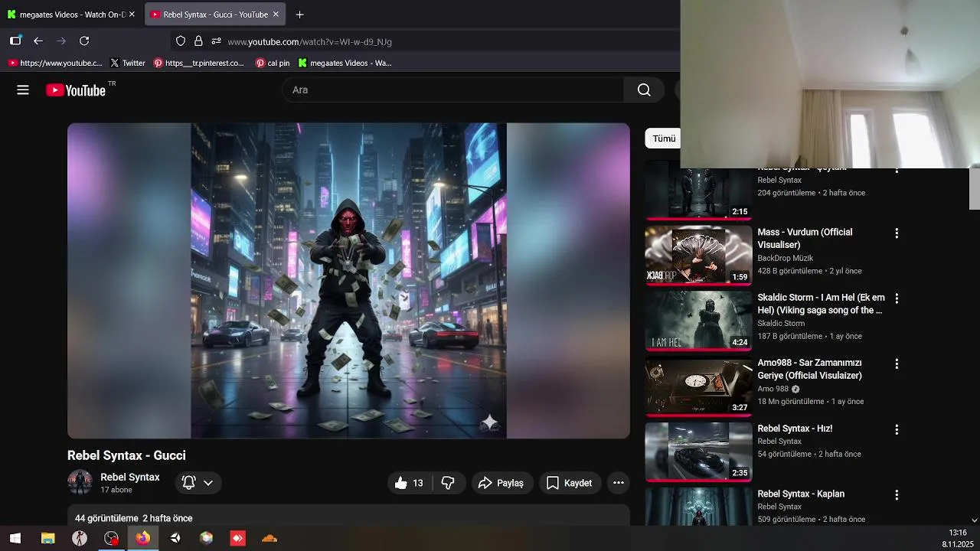Open the YouTube hamburger guide menu
980x551 pixels.
[23, 90]
